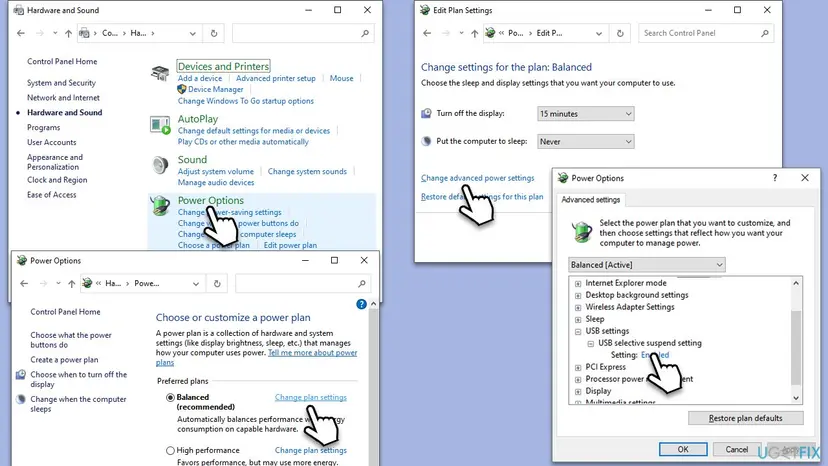Image resolution: width=828 pixels, height=466 pixels.
Task: Expand the PCI Express node
Action: coord(578,368)
